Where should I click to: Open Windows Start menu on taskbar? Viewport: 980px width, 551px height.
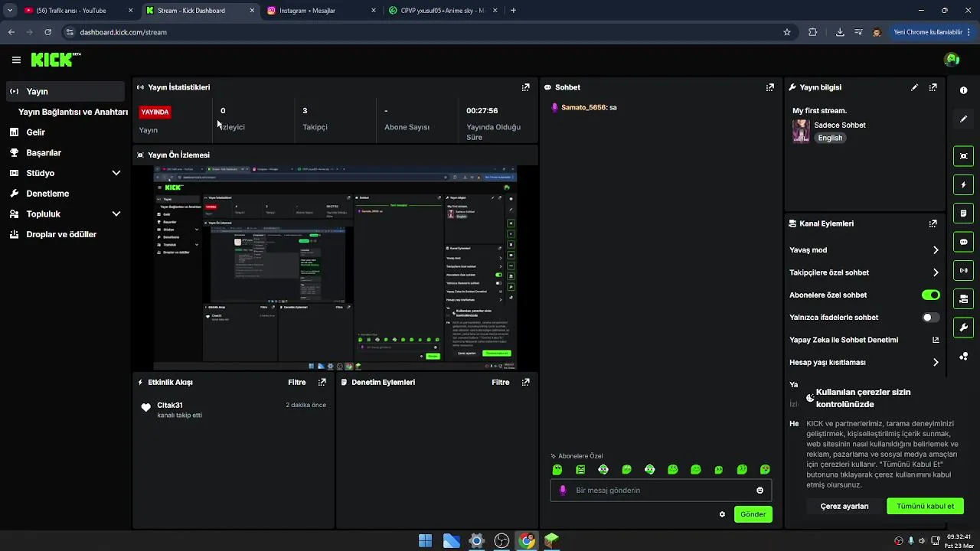click(426, 541)
